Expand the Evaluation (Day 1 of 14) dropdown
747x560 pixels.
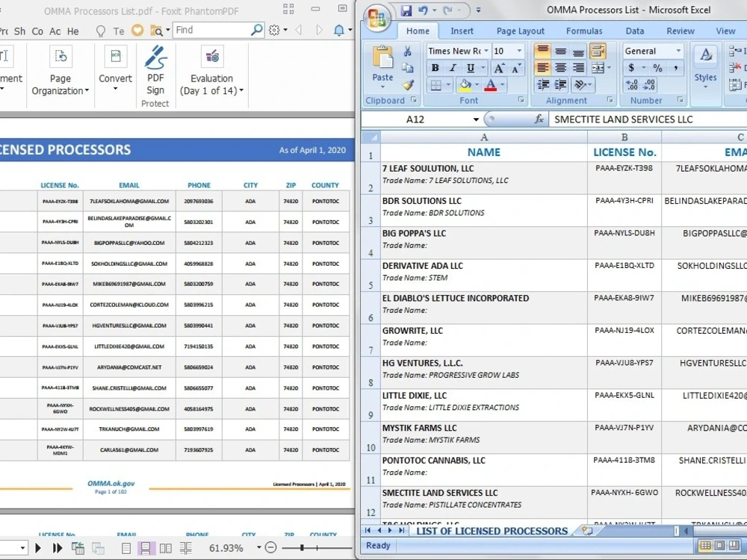click(x=241, y=90)
